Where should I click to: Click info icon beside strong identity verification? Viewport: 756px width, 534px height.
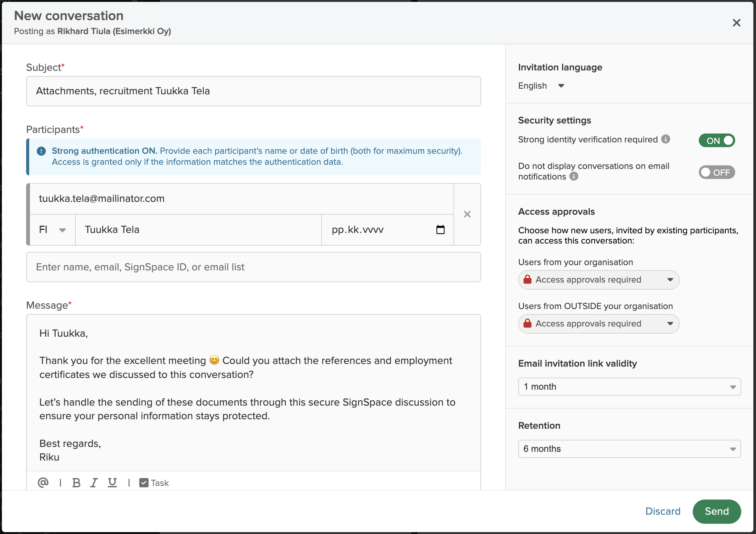(x=665, y=139)
